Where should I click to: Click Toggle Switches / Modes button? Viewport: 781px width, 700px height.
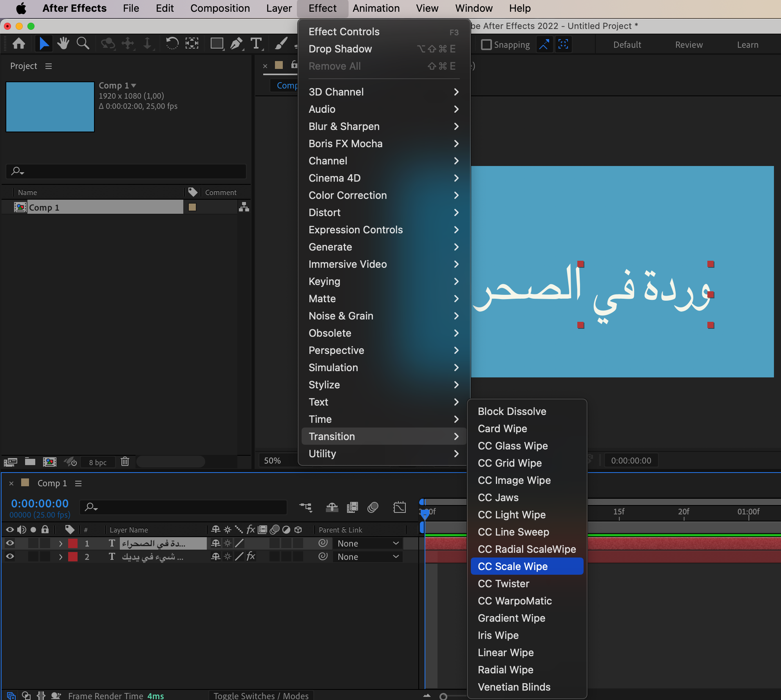pyautogui.click(x=261, y=695)
